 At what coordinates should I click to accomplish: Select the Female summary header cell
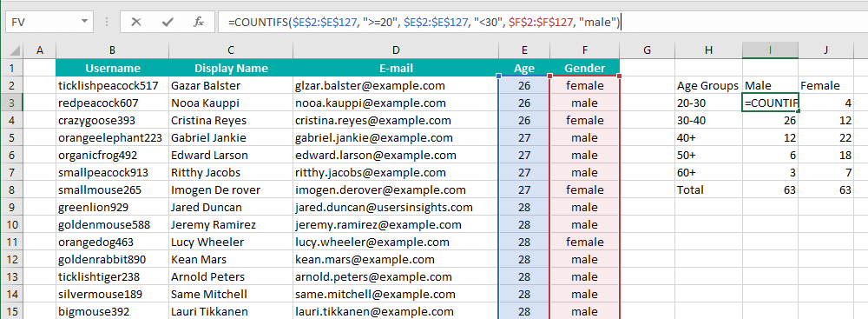825,85
